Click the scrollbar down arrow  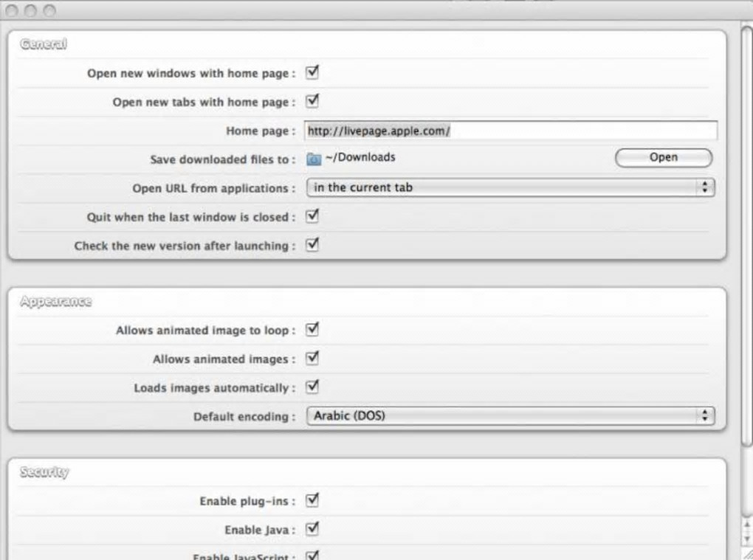click(x=747, y=538)
